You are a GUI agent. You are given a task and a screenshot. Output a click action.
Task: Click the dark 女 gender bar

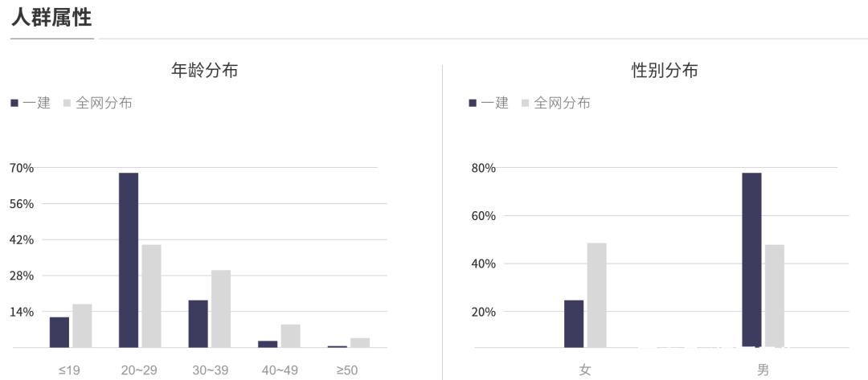pyautogui.click(x=574, y=324)
